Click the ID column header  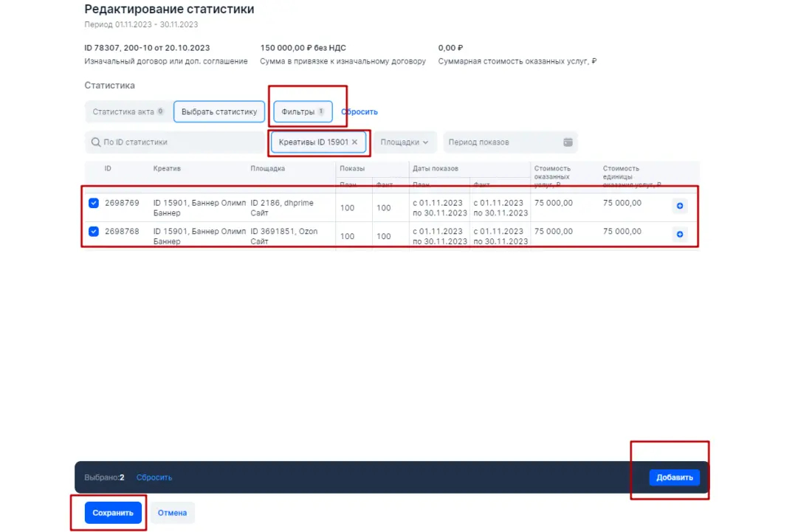(x=108, y=169)
